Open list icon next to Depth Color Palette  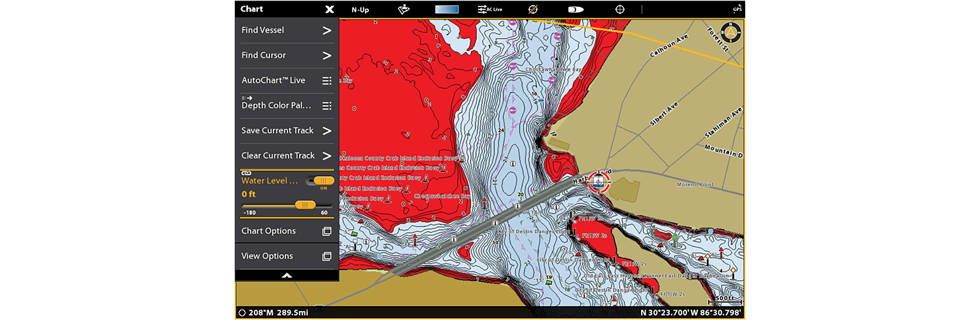click(x=327, y=106)
